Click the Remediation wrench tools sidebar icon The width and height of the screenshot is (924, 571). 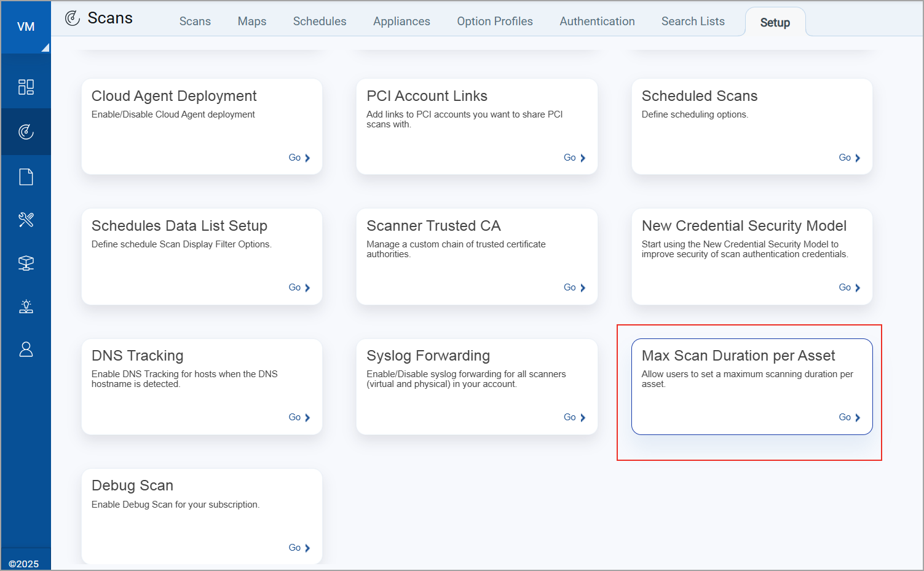(26, 220)
